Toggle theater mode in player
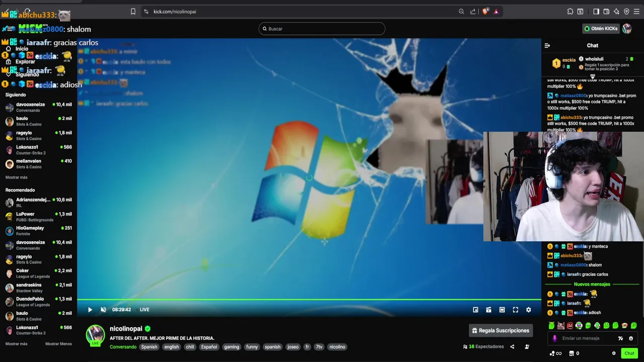 tap(502, 310)
